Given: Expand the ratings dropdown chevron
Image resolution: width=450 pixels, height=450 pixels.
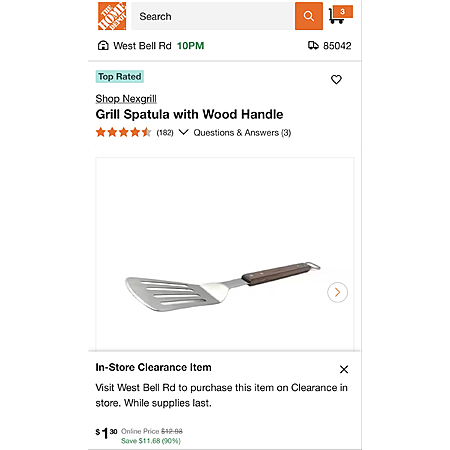Looking at the screenshot, I should click(183, 132).
